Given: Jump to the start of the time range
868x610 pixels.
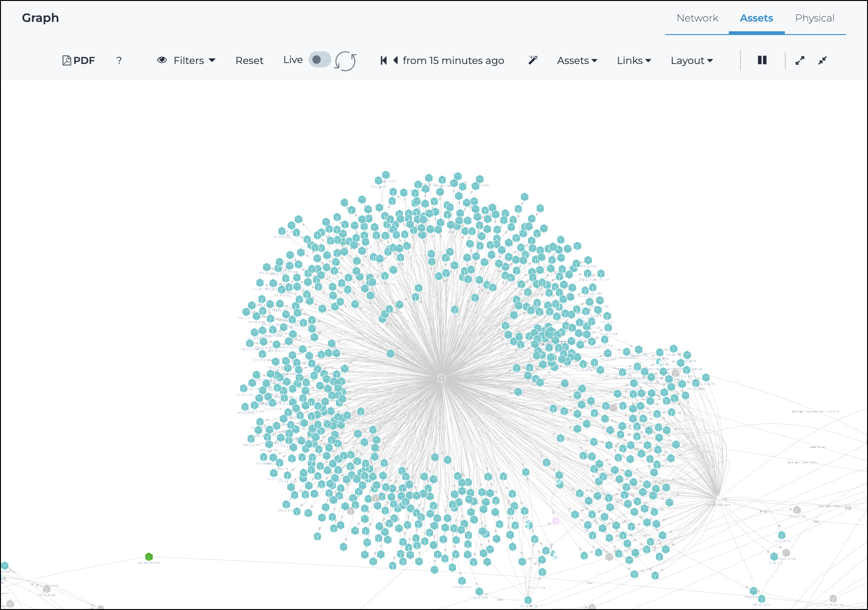Looking at the screenshot, I should [384, 61].
